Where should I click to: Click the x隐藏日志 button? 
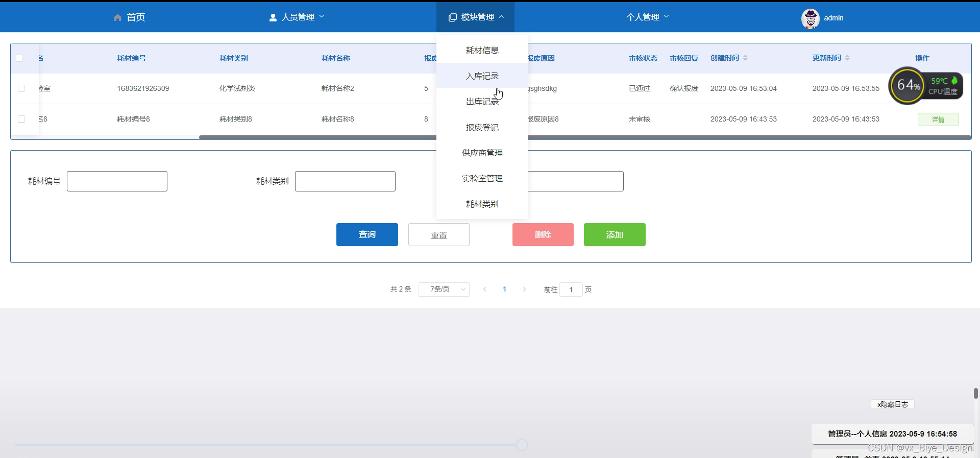pyautogui.click(x=893, y=404)
